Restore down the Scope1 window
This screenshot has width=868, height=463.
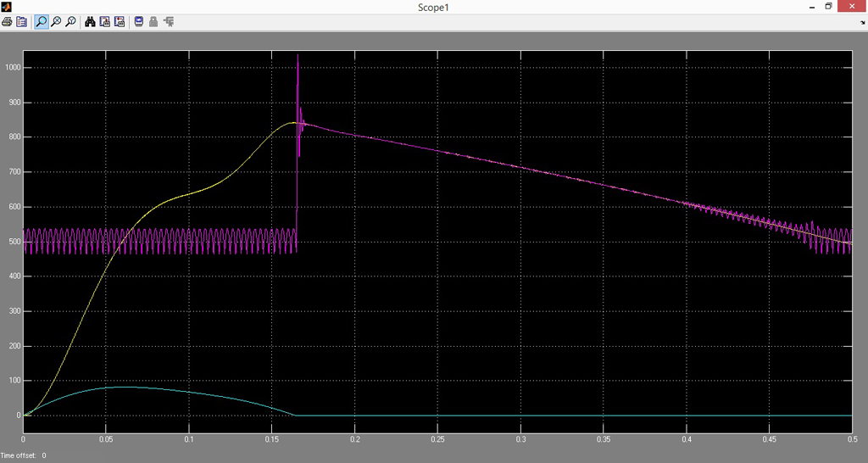coord(829,7)
